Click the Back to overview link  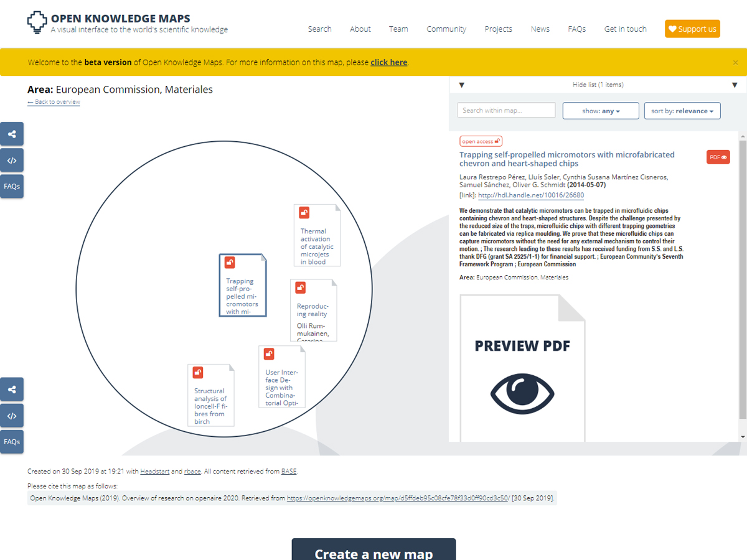(54, 102)
